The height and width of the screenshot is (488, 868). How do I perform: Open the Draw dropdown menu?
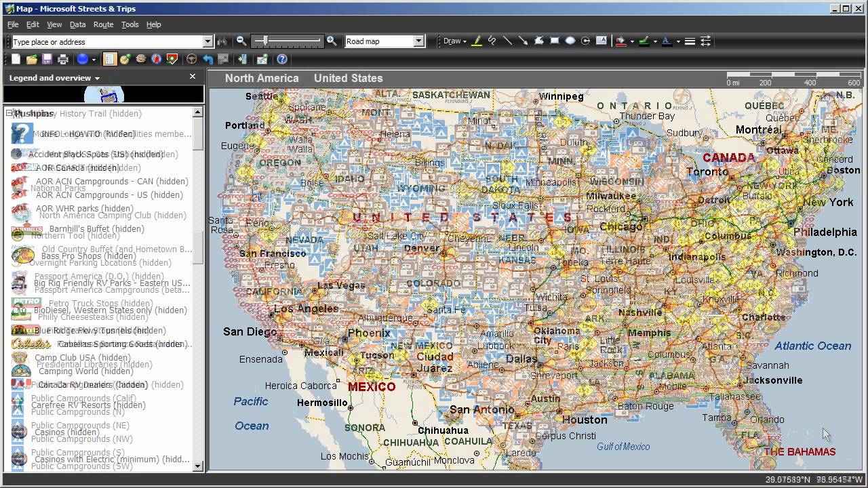[454, 41]
